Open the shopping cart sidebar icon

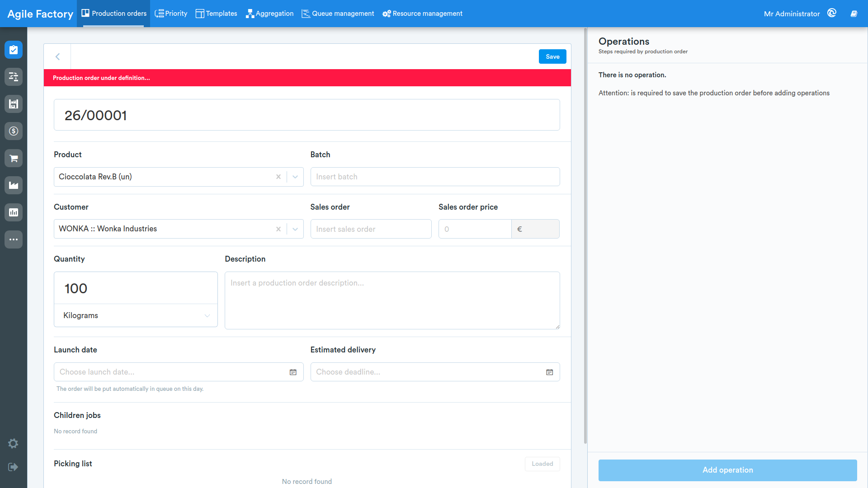click(x=14, y=158)
